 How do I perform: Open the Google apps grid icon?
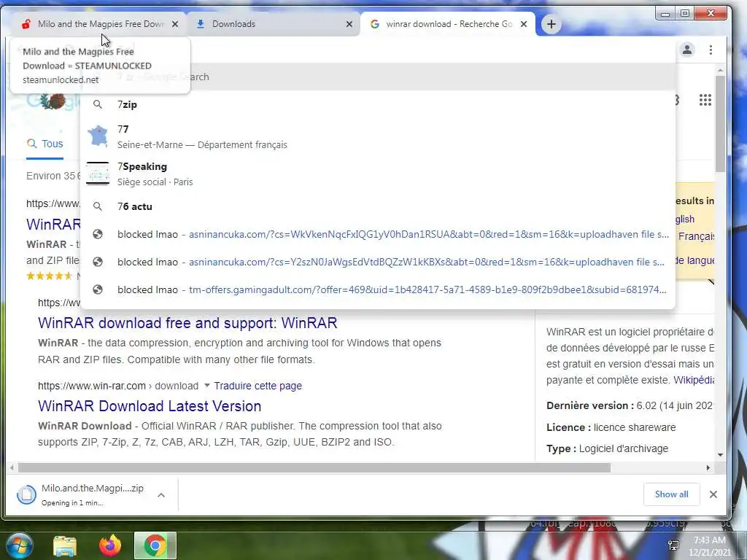[705, 100]
